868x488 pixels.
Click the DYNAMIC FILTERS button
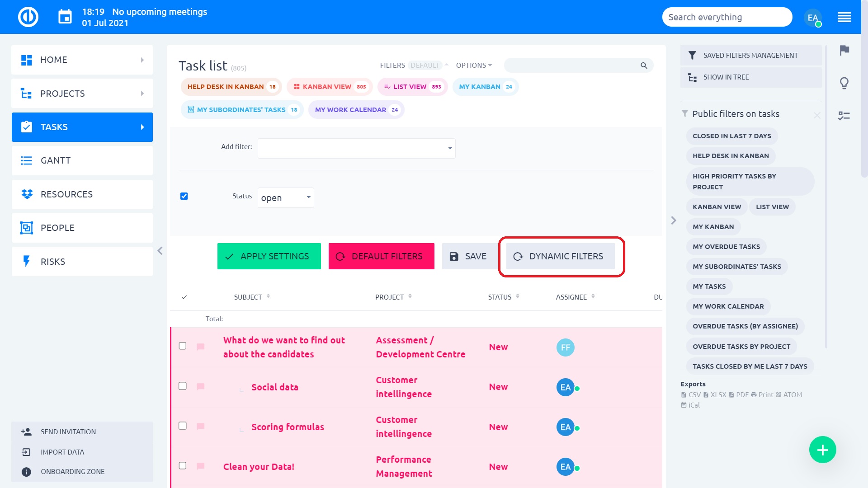coord(560,256)
